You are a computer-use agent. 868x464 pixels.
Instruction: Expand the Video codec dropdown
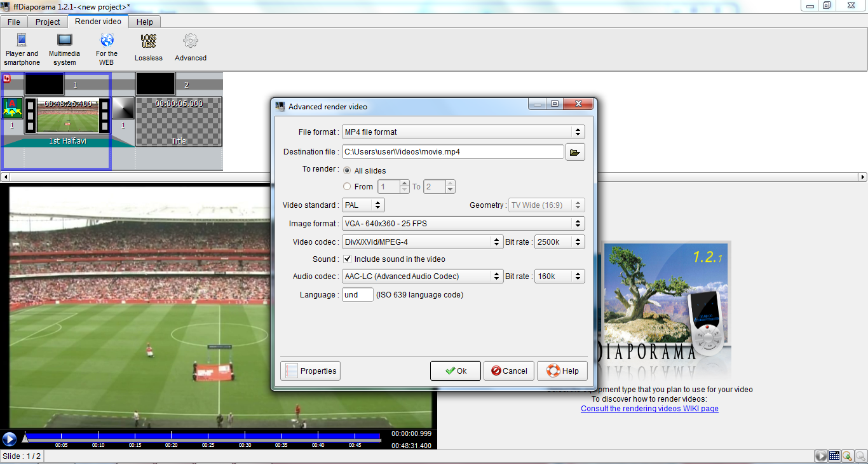pyautogui.click(x=423, y=242)
